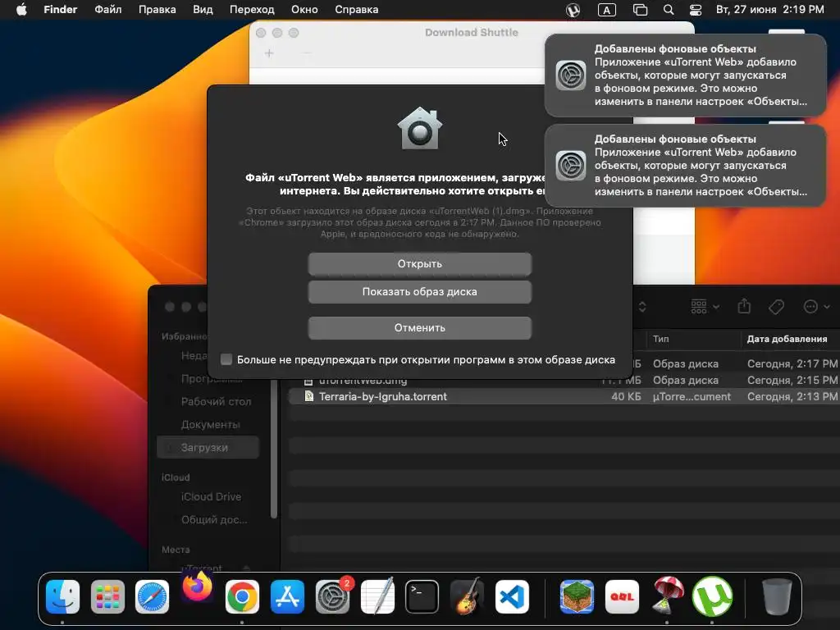Open the red QRL app in Dock
This screenshot has width=840, height=630.
(x=622, y=596)
